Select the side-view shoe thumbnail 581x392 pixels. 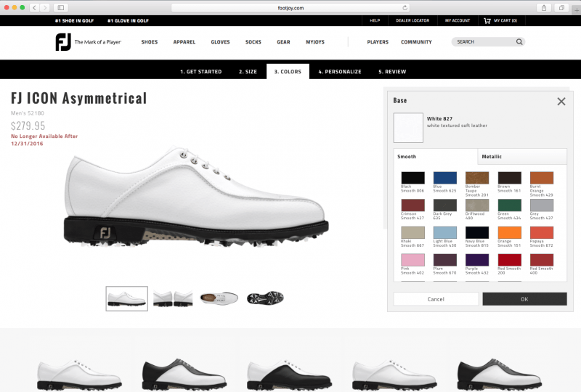pyautogui.click(x=126, y=298)
